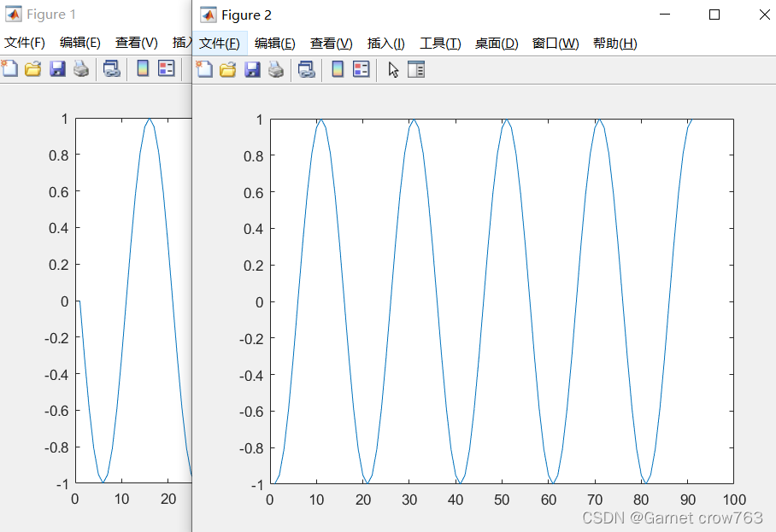Maximize the Figure 2 window
This screenshot has height=532, width=776.
[x=714, y=15]
